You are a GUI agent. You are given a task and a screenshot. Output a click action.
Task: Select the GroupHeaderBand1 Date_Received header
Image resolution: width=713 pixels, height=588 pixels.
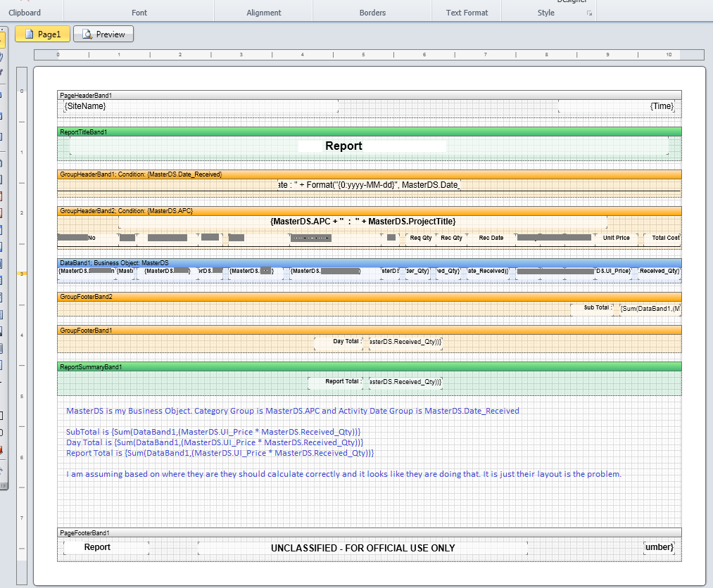point(370,174)
